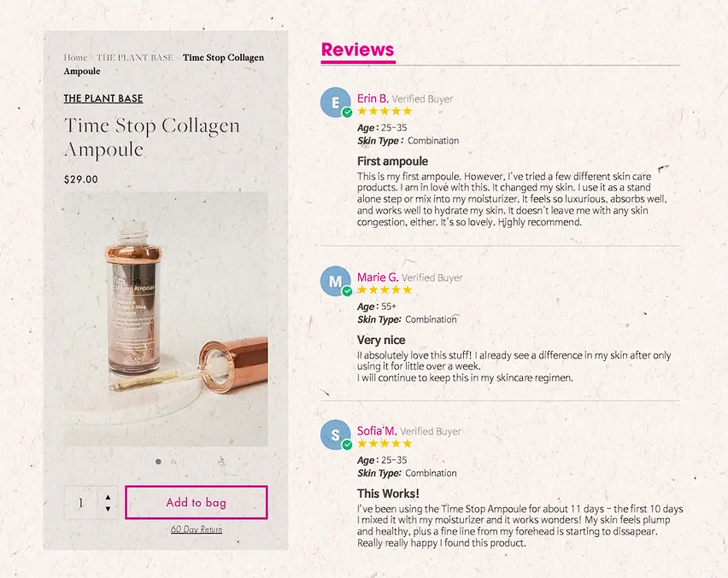Screen dimensions: 728x578
Task: Decrease quantity with the down arrow
Action: [x=108, y=509]
